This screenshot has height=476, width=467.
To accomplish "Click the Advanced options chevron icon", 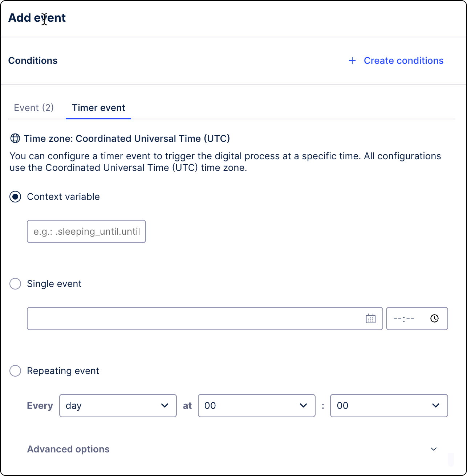I will [x=433, y=449].
